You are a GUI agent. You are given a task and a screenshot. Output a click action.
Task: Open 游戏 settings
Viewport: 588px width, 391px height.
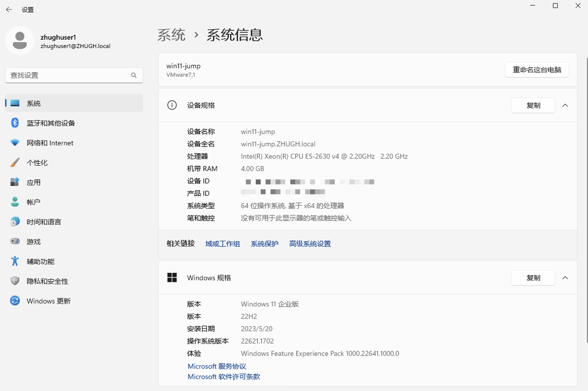(74, 241)
